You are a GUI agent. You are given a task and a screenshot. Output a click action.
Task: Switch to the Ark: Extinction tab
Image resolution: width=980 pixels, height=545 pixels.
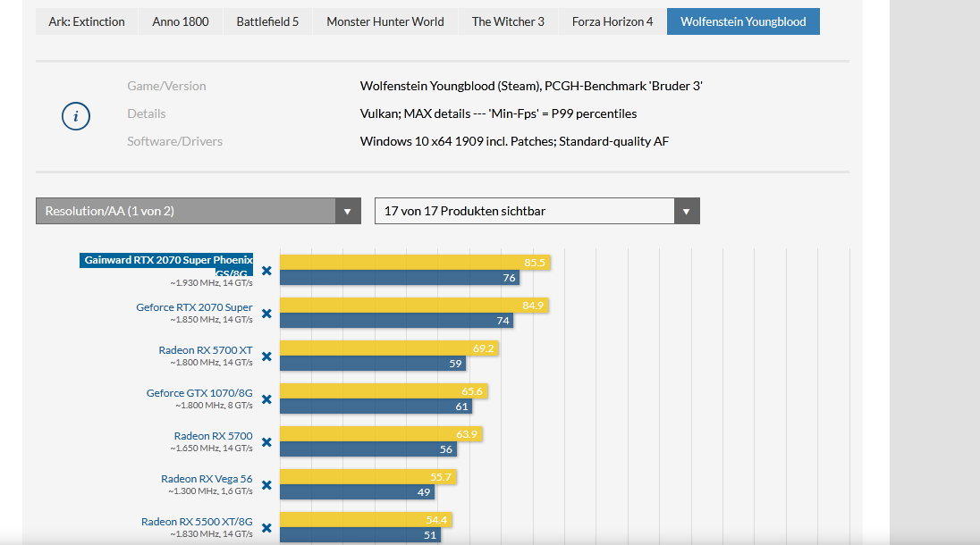click(86, 21)
